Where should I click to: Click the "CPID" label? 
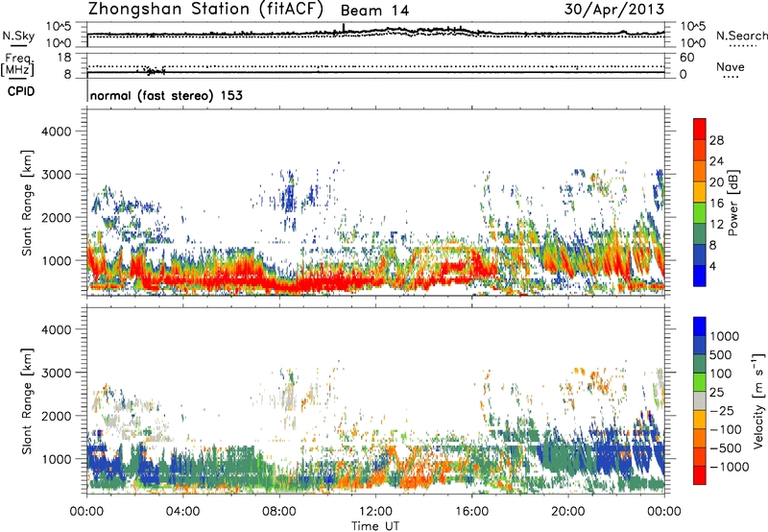pyautogui.click(x=21, y=91)
